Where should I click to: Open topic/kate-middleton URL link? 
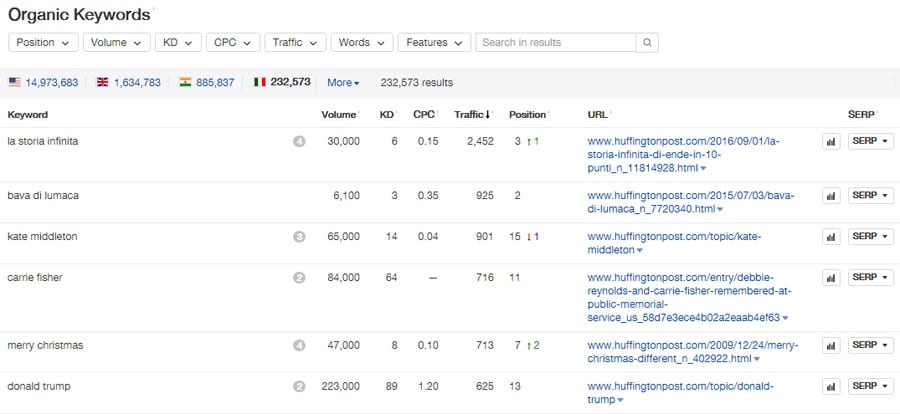[674, 243]
